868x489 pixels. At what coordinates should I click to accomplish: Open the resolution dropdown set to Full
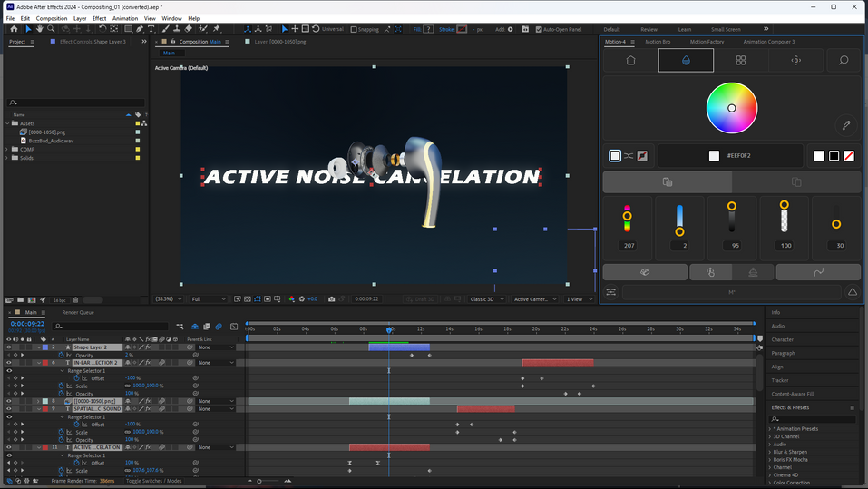[208, 299]
